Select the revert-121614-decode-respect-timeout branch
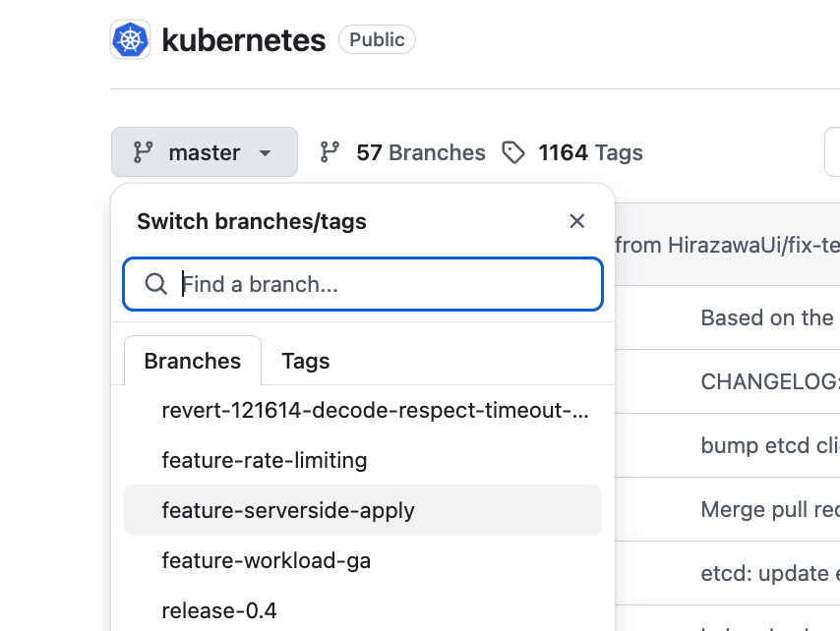This screenshot has height=631, width=840. click(x=374, y=411)
